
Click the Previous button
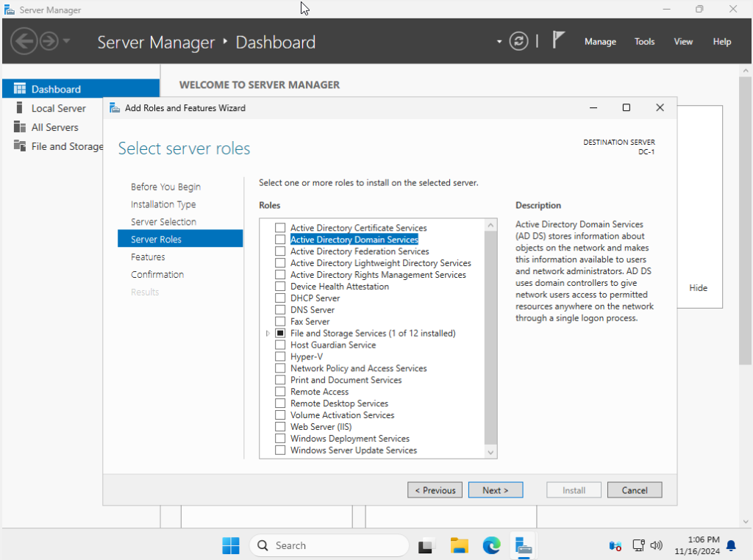(435, 490)
